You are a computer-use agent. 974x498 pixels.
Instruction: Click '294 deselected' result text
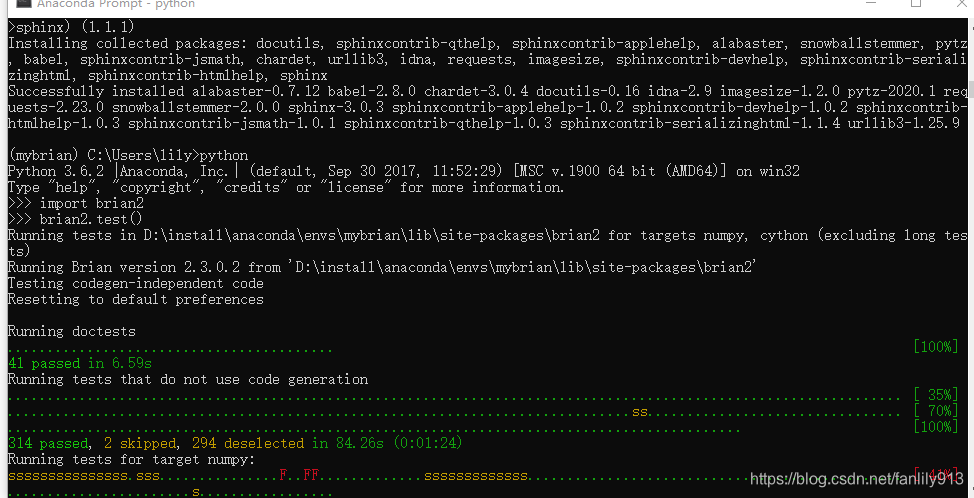click(x=248, y=443)
